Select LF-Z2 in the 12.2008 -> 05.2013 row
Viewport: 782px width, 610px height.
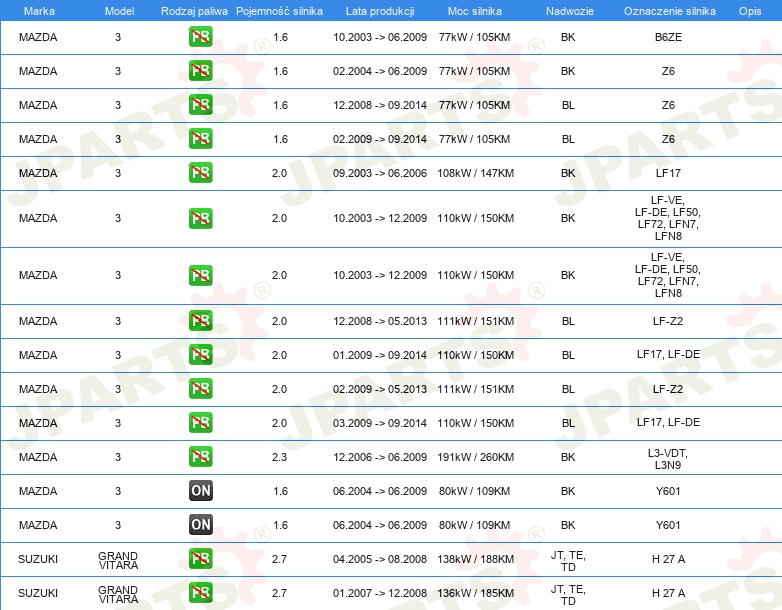(668, 321)
